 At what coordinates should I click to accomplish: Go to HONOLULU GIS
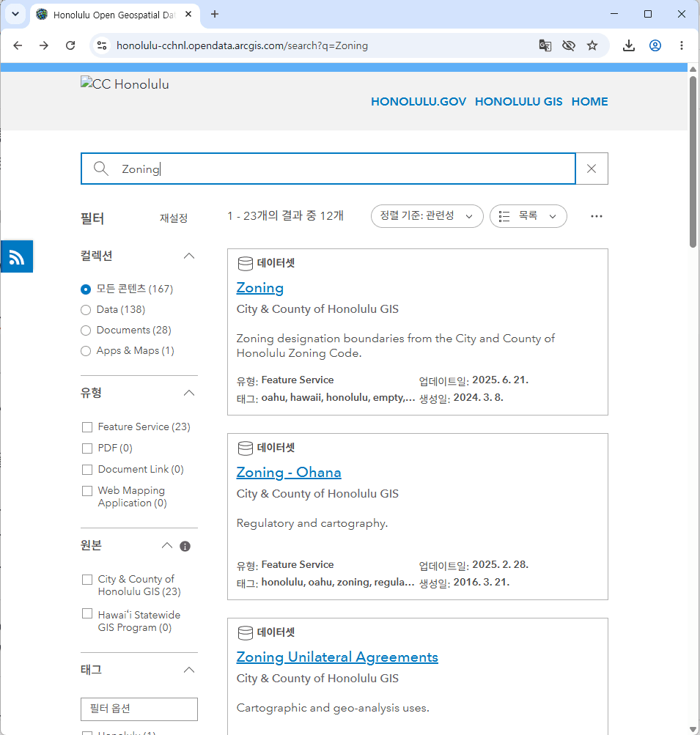(518, 102)
